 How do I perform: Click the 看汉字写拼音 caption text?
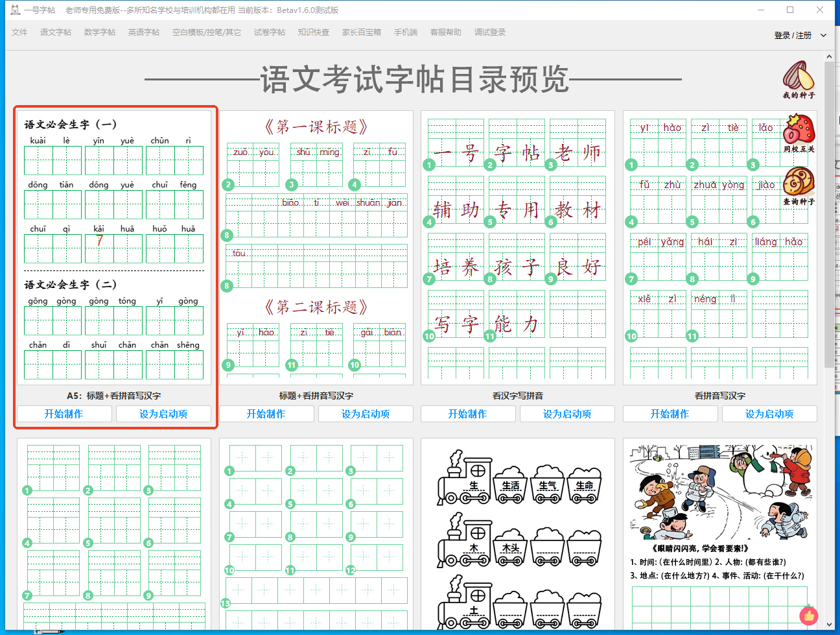(518, 396)
